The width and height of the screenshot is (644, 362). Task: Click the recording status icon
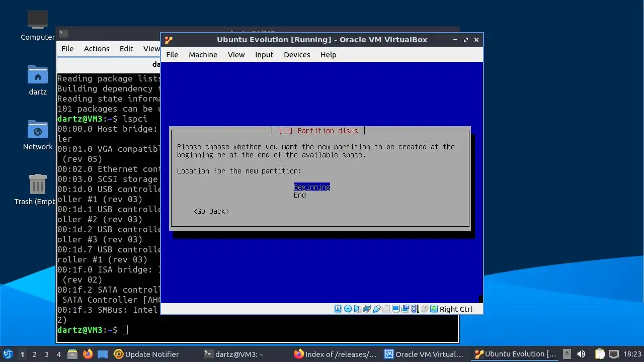[406, 309]
